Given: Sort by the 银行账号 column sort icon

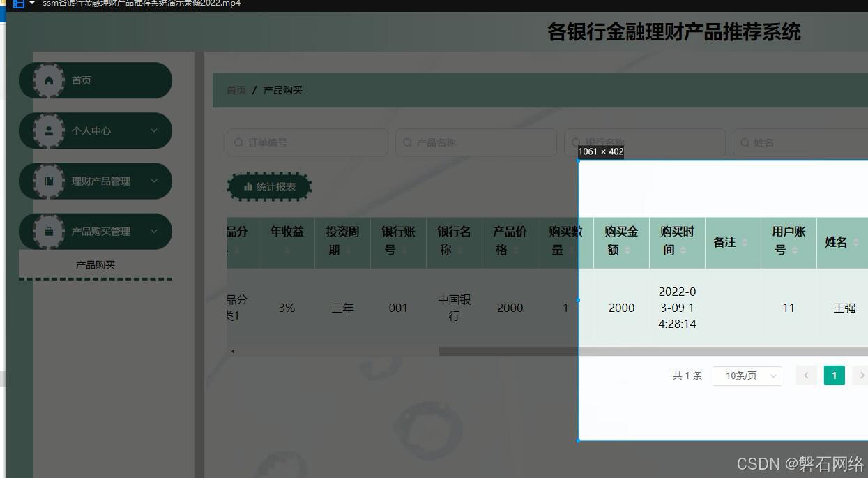Looking at the screenshot, I should coord(404,250).
